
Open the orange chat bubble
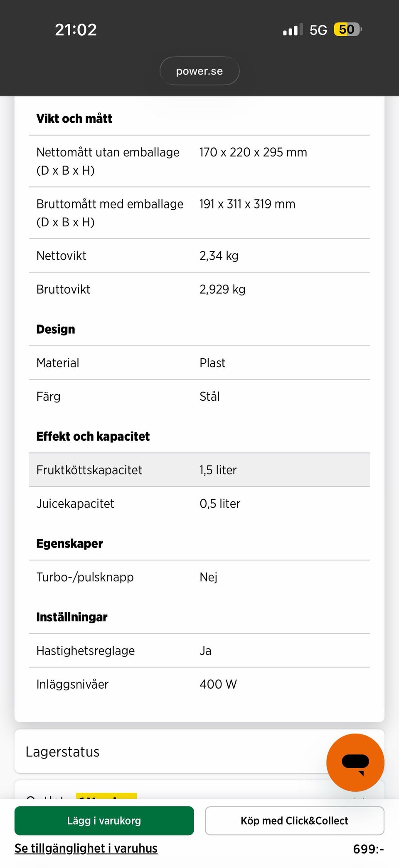point(355,762)
